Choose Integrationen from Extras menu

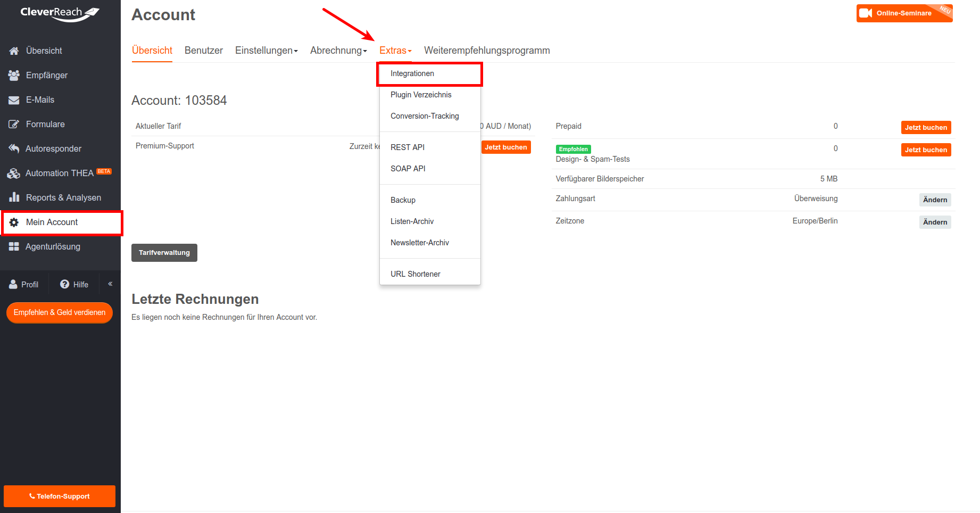click(x=430, y=73)
